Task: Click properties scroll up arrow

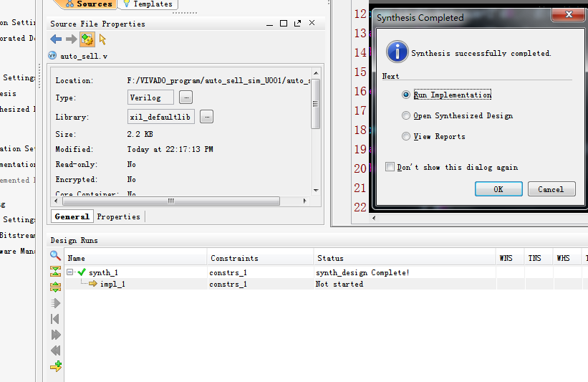Action: click(316, 73)
